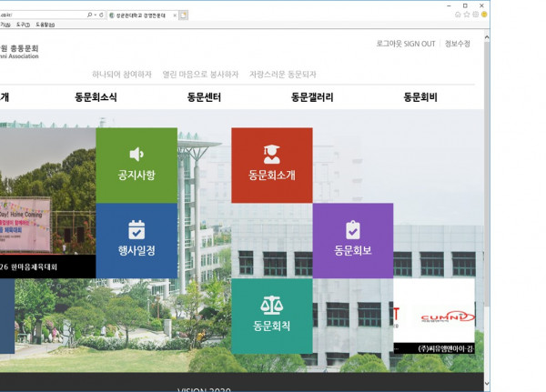The width and height of the screenshot is (546, 392).
Task: Open the 동문회칙 scales tile
Action: click(x=272, y=317)
